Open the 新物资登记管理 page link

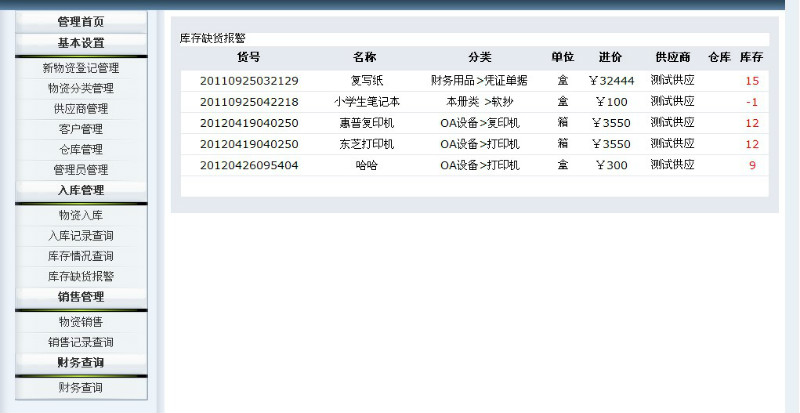click(80, 68)
